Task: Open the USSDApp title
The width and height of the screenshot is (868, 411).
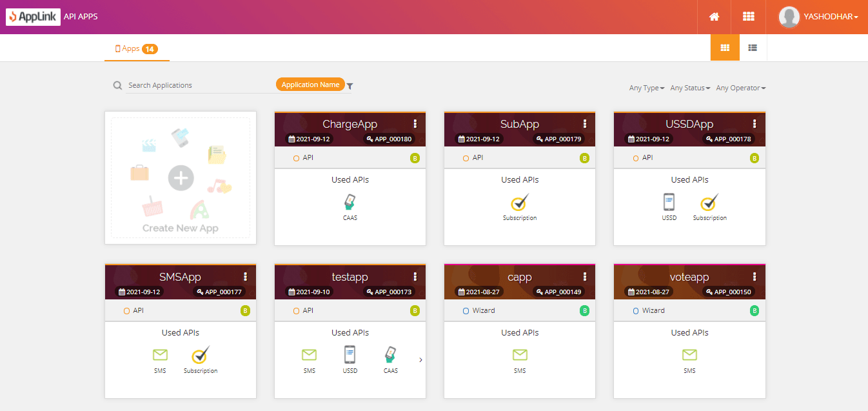Action: [689, 124]
